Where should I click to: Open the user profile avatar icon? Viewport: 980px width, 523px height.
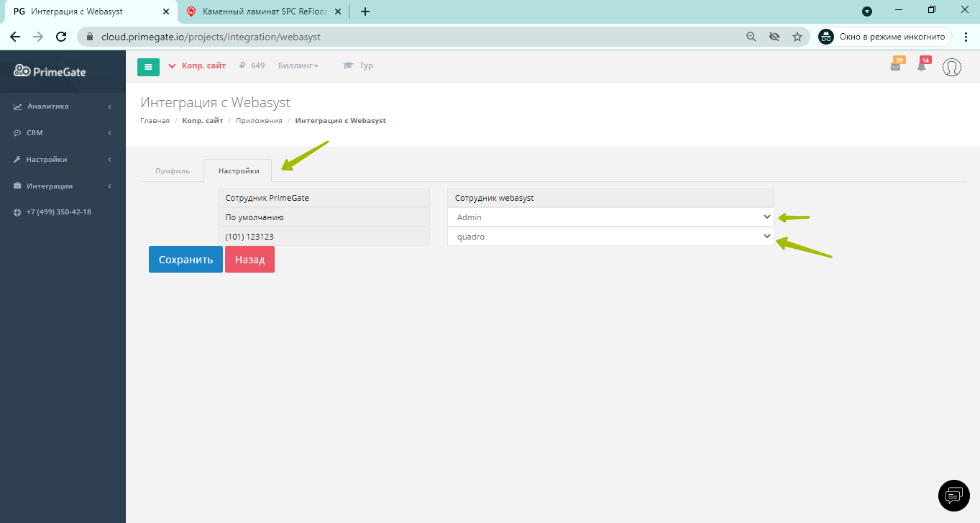pos(952,68)
